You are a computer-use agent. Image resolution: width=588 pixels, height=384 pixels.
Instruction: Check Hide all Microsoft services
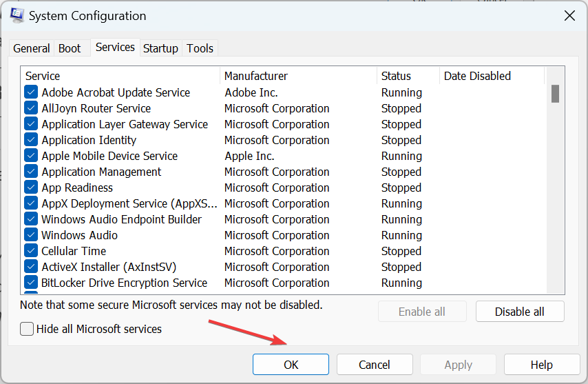[x=27, y=329]
